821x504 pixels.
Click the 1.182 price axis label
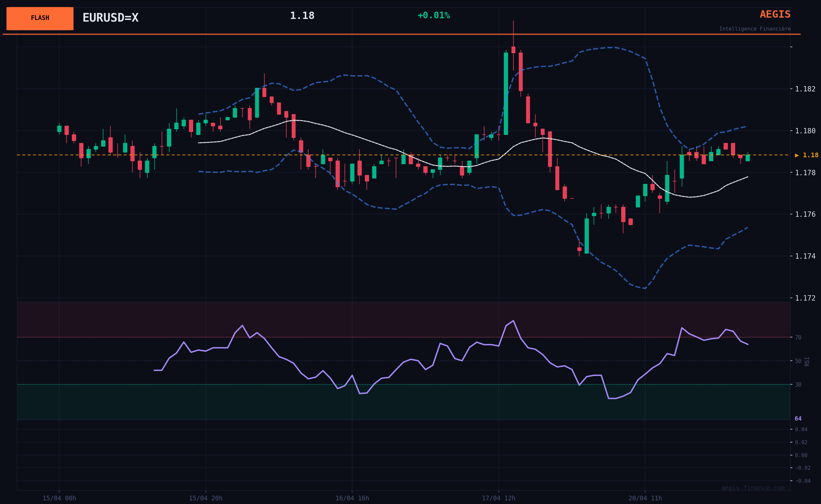click(805, 89)
